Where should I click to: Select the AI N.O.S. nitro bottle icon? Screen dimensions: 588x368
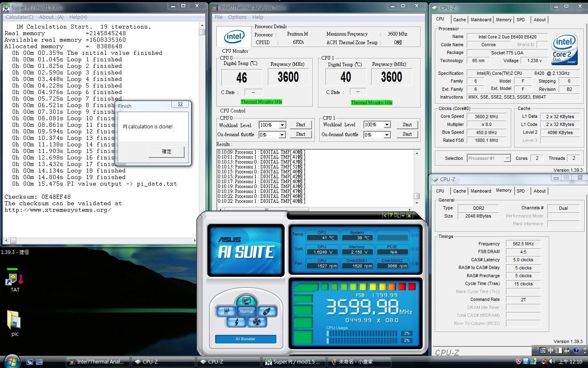click(267, 311)
